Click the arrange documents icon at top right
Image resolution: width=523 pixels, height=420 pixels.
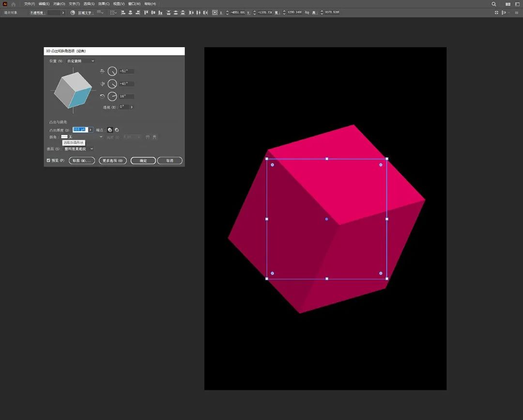pos(508,4)
